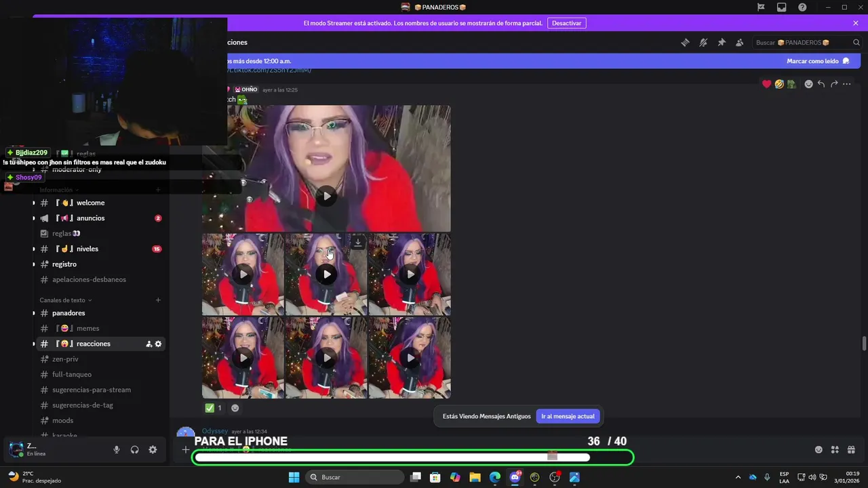Add a reaction beside the checkmark
Image resolution: width=868 pixels, height=488 pixels.
coord(235,408)
